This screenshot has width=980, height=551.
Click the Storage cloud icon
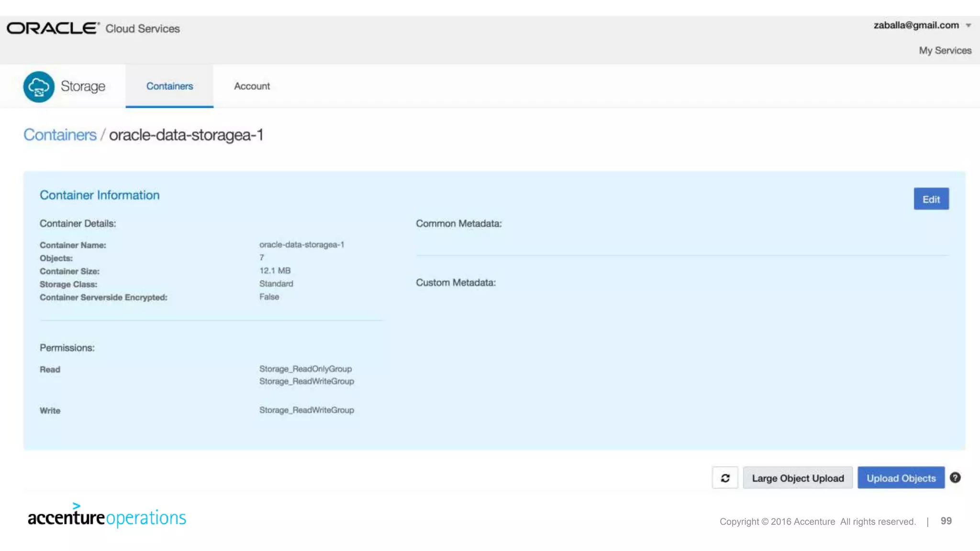39,87
